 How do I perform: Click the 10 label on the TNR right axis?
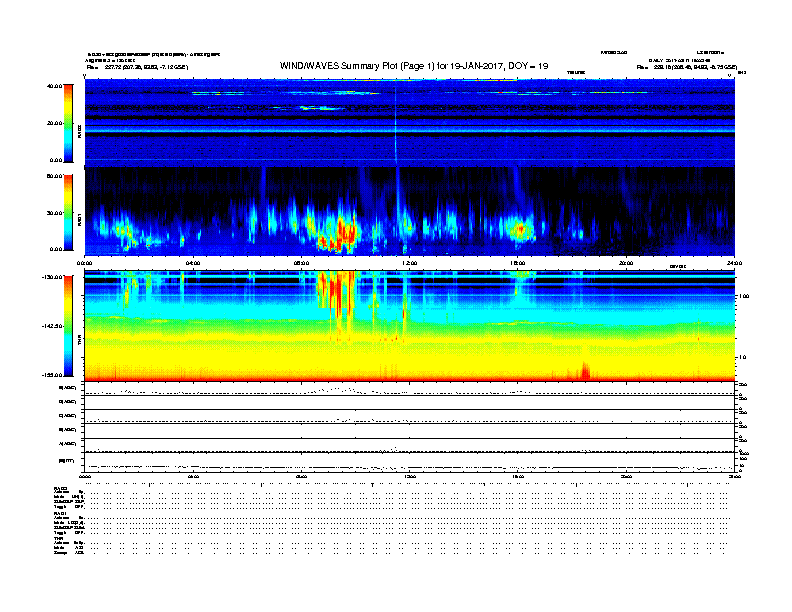click(742, 357)
